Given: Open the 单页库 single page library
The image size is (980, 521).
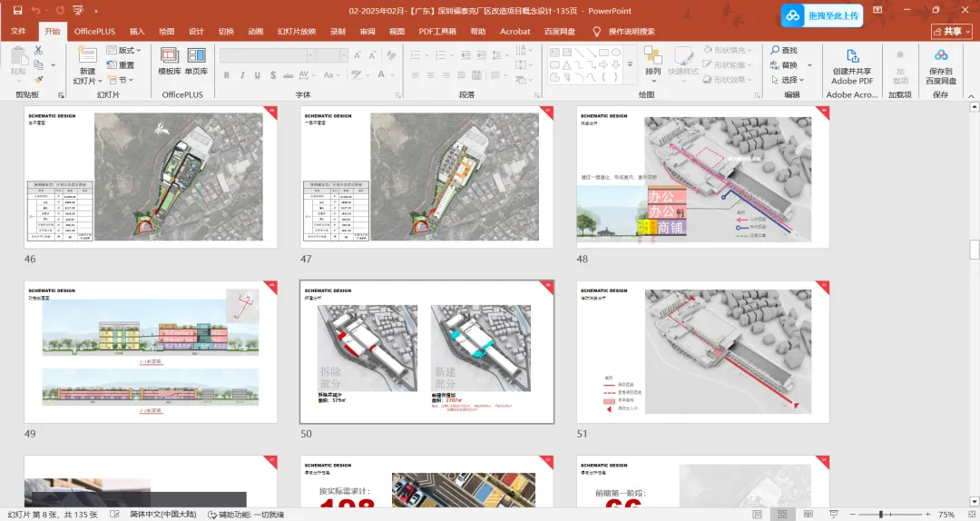Looking at the screenshot, I should tap(196, 61).
